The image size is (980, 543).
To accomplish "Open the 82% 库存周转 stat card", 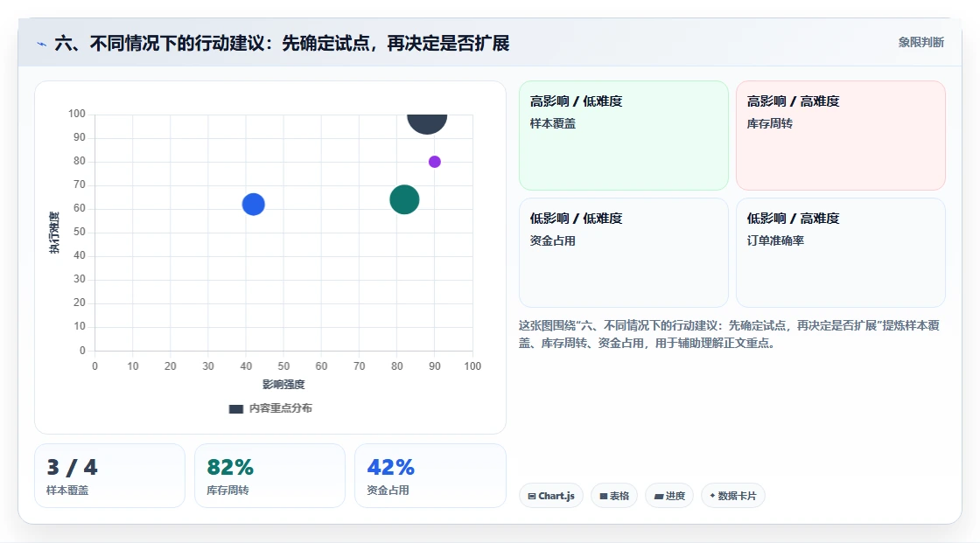I will coord(270,476).
